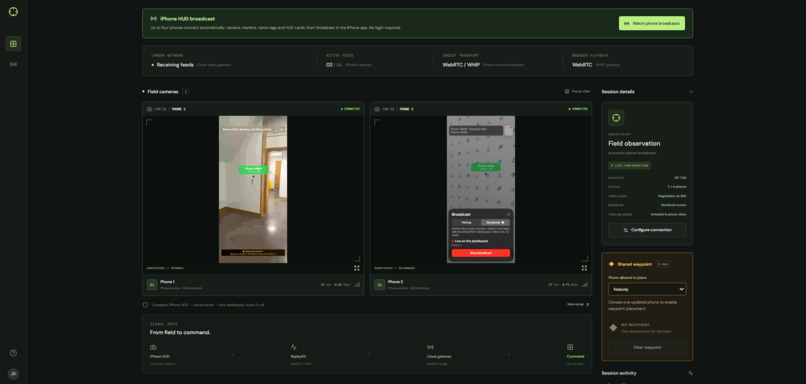This screenshot has width=806, height=384.
Task: Click the Phone 2 CONNECTED status
Action: pos(578,109)
